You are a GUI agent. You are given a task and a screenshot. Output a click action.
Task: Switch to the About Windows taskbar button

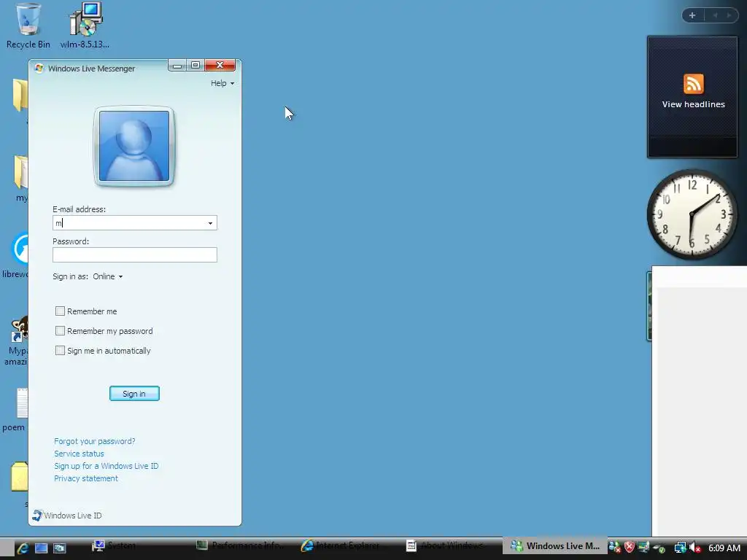coord(451,545)
